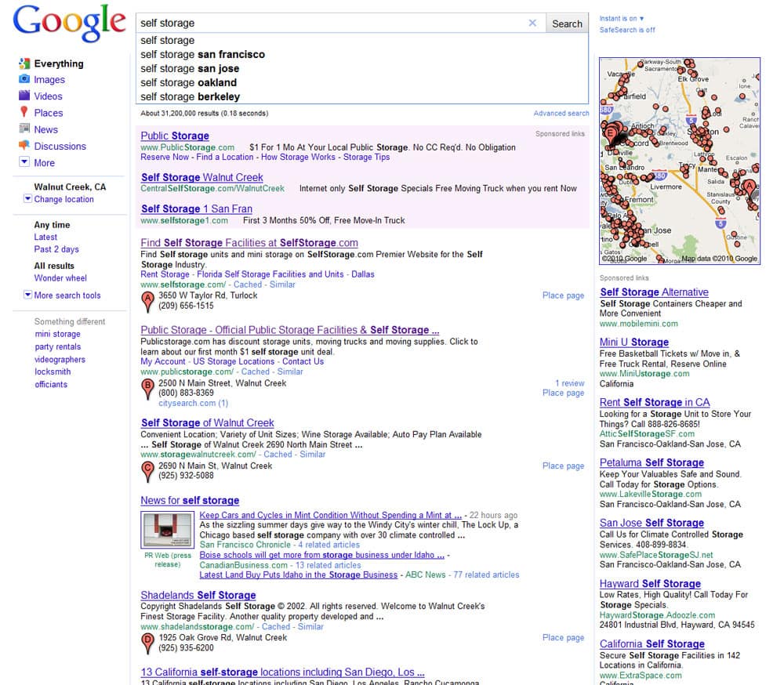
Task: Clear the search box with the X
Action: 532,23
